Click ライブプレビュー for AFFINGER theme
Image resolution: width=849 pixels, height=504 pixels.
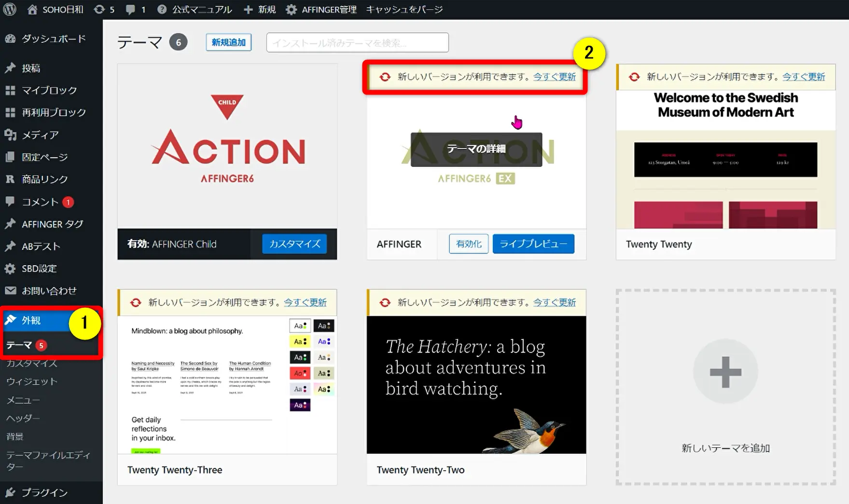click(x=533, y=244)
